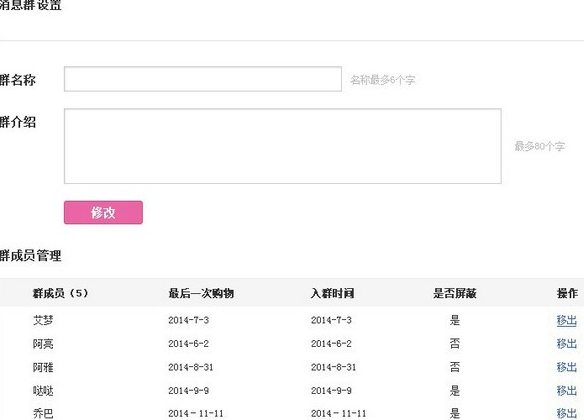Click the 群成员管理 section heading

pos(31,256)
